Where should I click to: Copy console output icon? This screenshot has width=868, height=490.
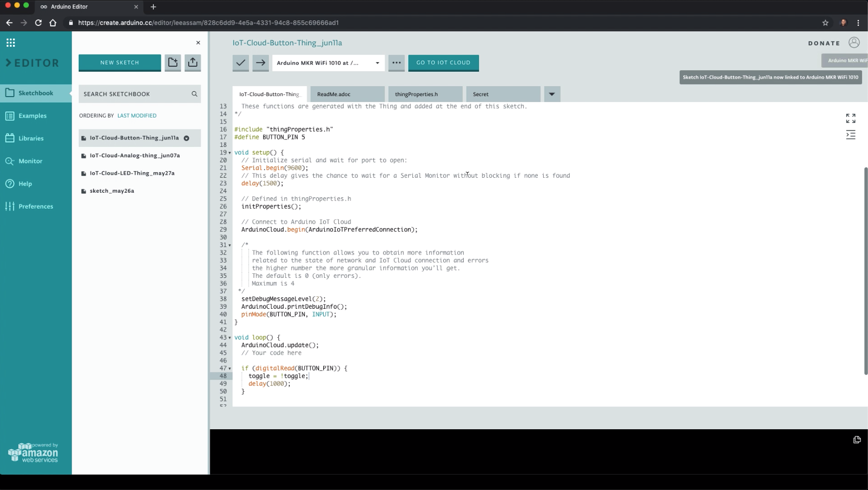[x=857, y=440]
